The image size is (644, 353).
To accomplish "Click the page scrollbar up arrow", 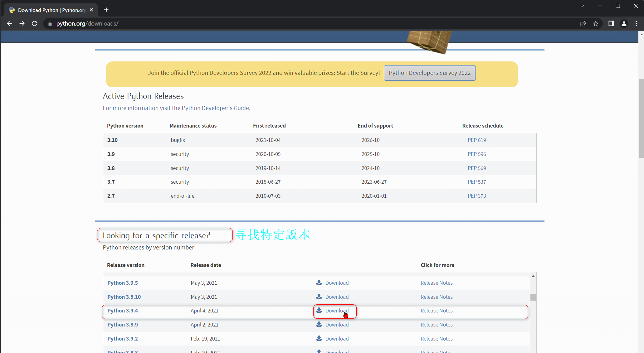I will pyautogui.click(x=641, y=34).
